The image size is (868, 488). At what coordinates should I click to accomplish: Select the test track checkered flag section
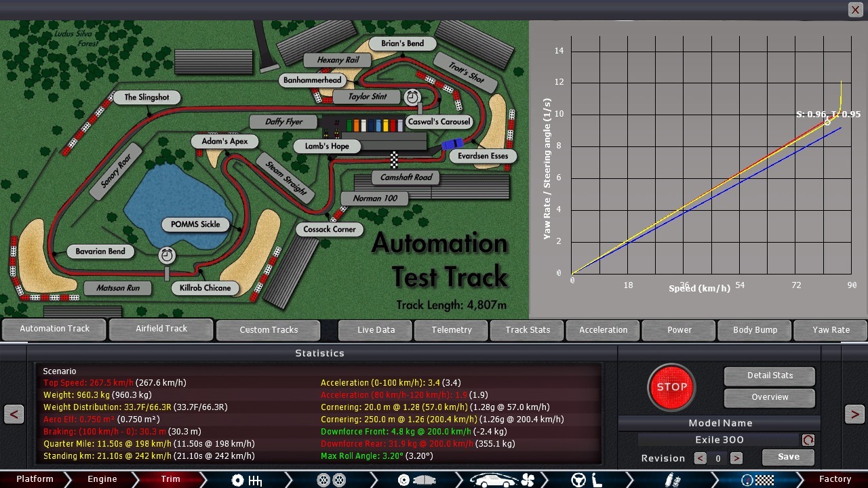[757, 480]
